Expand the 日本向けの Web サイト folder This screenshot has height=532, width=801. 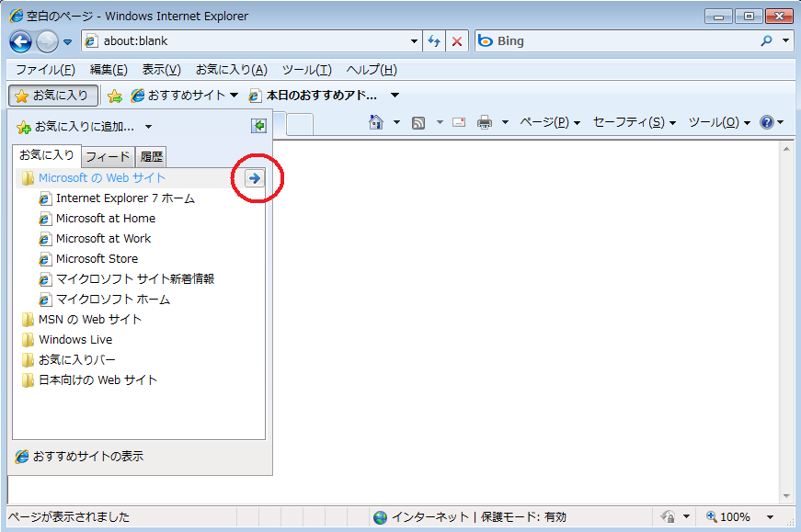(89, 380)
